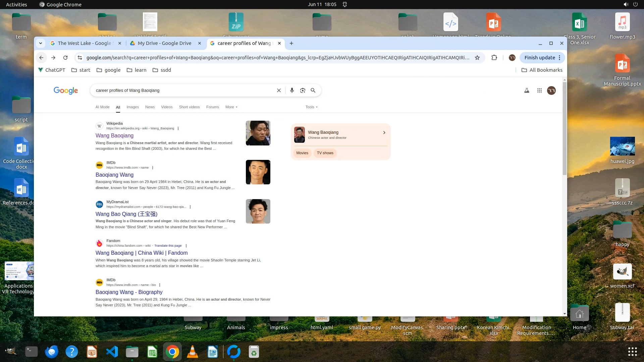Open the Wikipedia Wang Baoqiang result link
Image resolution: width=644 pixels, height=362 pixels.
[114, 135]
